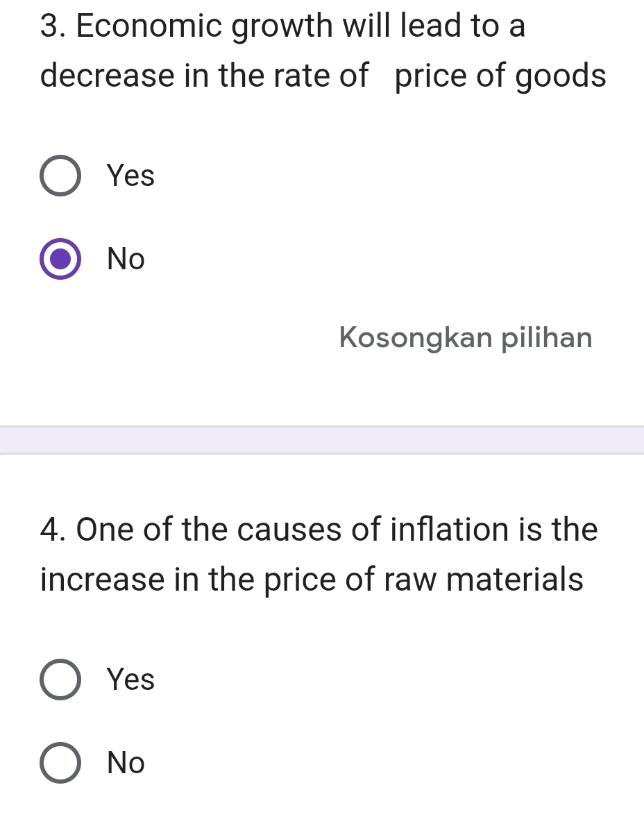Click the question 4 causes of inflation text
Viewport: 644px width, 835px height.
pyautogui.click(x=319, y=530)
